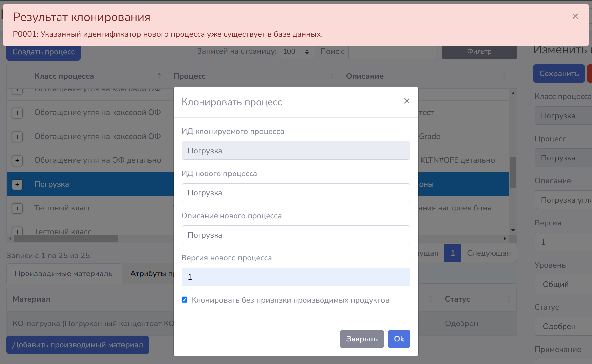The height and width of the screenshot is (364, 592).
Task: Click the table vertical scrollbar down arrow
Action: point(513,230)
